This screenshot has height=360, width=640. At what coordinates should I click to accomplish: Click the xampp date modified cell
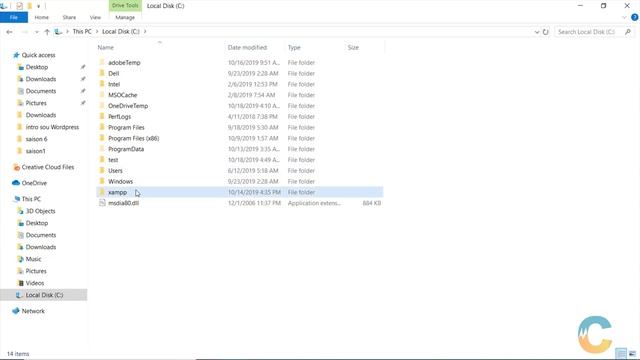pyautogui.click(x=254, y=192)
